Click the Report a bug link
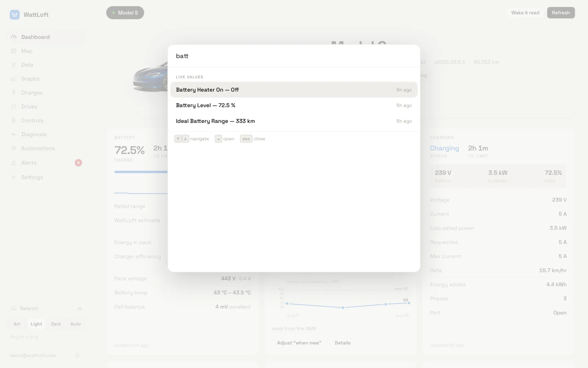This screenshot has width=588, height=368. (x=24, y=337)
